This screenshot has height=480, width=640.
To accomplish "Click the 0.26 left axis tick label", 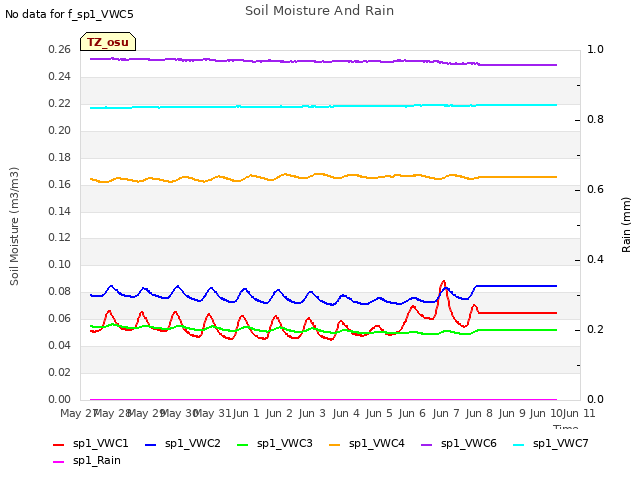I will click(x=60, y=50).
